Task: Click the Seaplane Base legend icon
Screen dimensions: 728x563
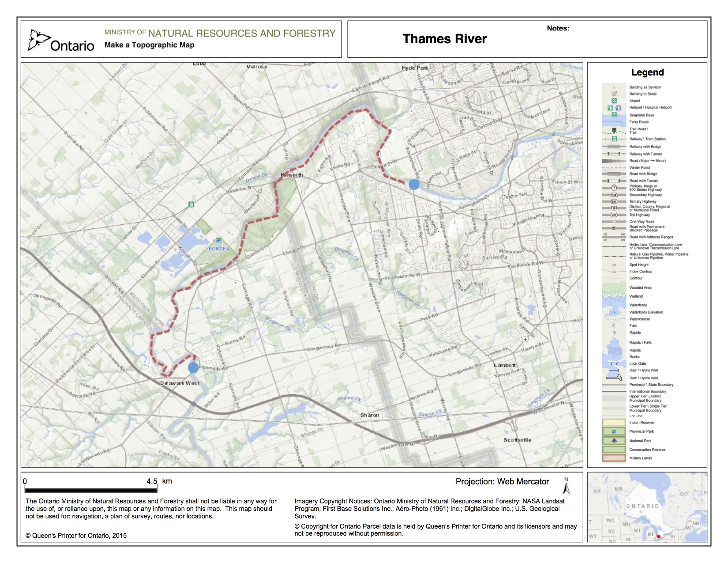Action: pyautogui.click(x=614, y=115)
